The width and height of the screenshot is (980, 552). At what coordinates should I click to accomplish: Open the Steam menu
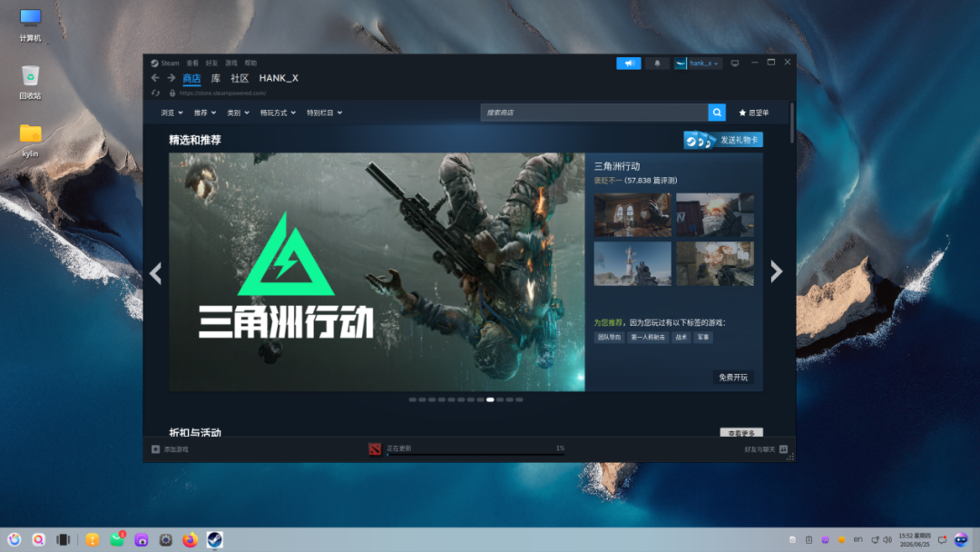tap(165, 64)
